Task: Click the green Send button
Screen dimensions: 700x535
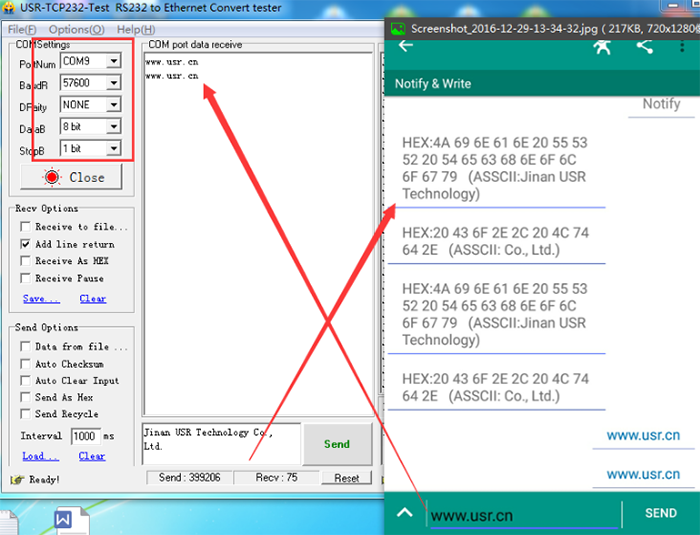Action: [x=337, y=444]
